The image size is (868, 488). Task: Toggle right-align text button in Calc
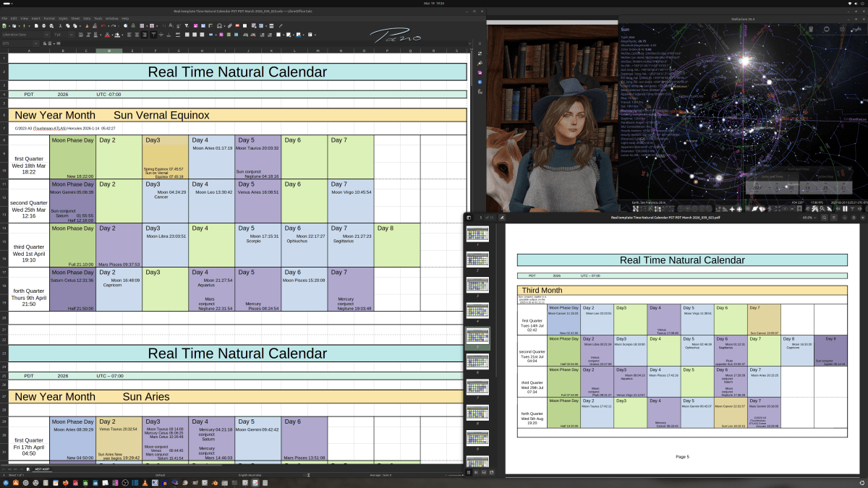click(145, 34)
